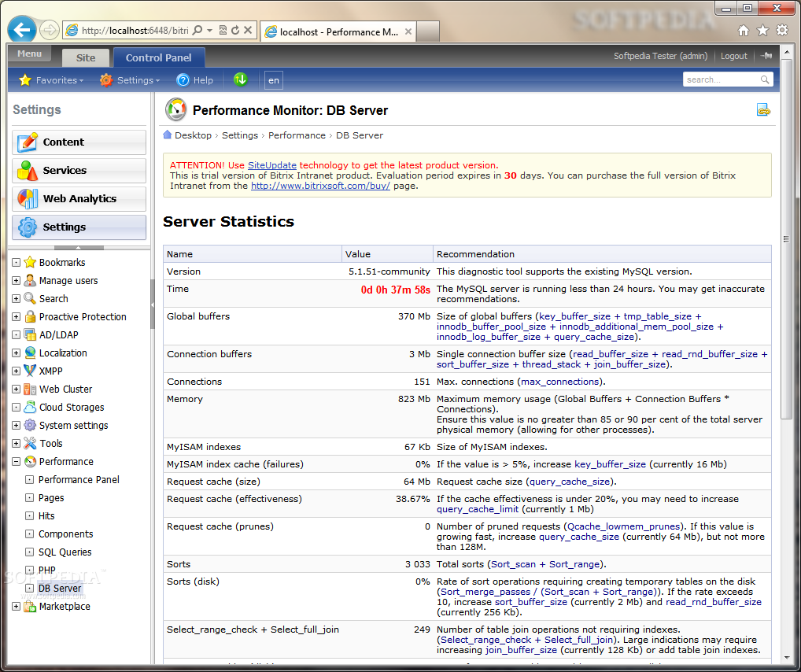Open browser Home page icon

pyautogui.click(x=744, y=31)
